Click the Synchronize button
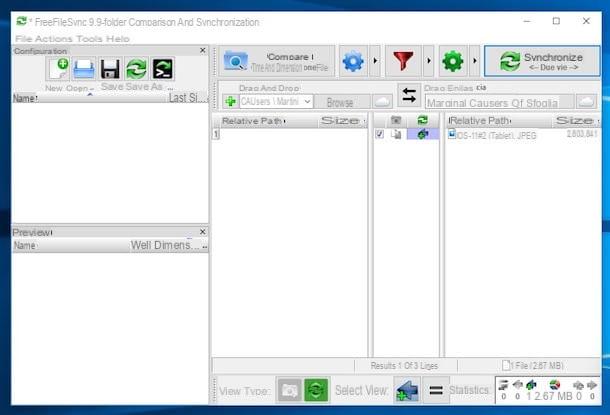The image size is (610, 415). coord(542,61)
